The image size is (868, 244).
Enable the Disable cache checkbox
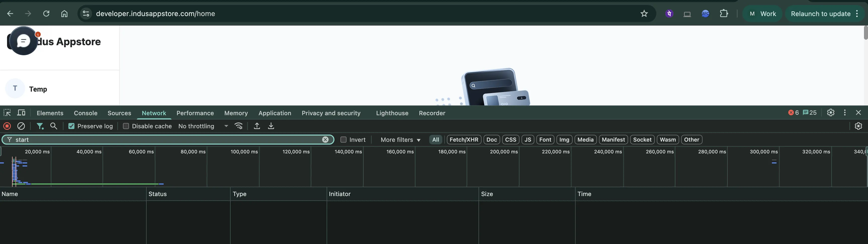click(x=126, y=126)
